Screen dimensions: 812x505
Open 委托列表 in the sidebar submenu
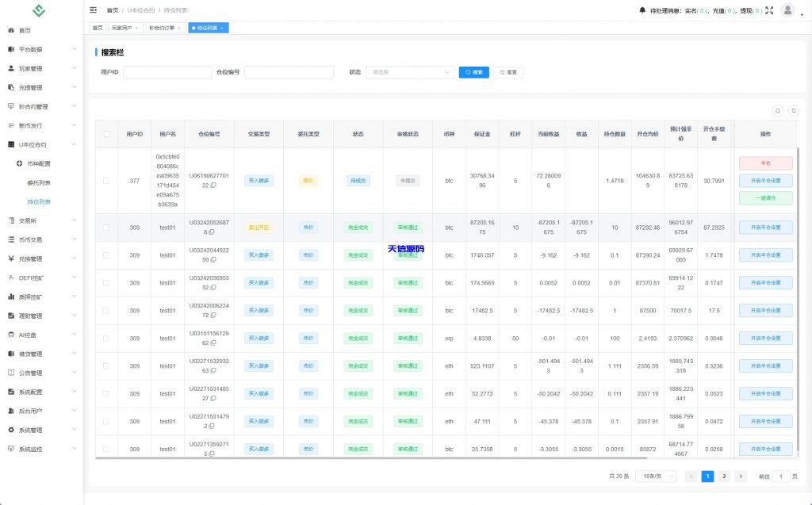coord(39,183)
